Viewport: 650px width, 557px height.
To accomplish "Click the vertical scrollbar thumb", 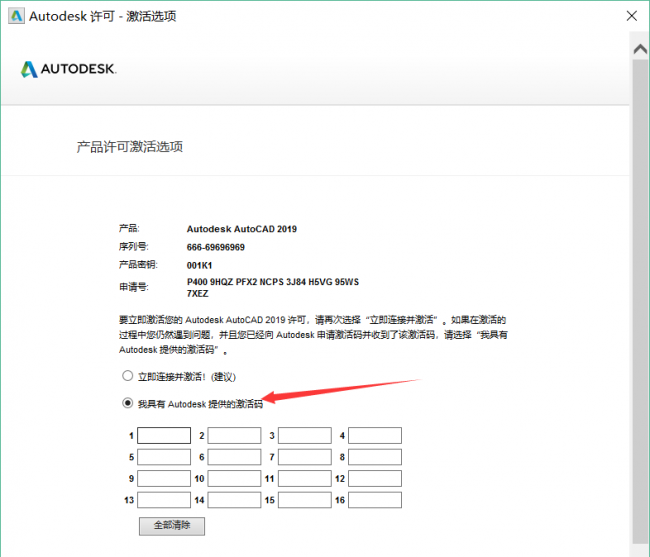I will click(640, 301).
